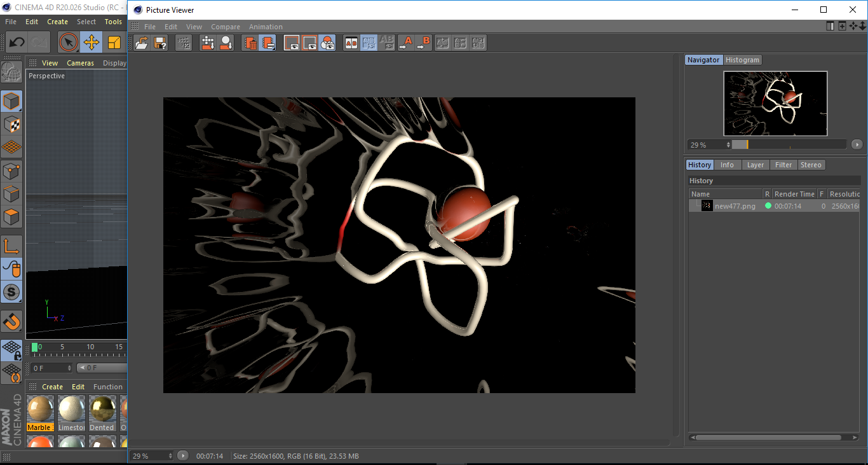Click the 0 F current frame field
This screenshot has width=868, height=465.
pyautogui.click(x=52, y=368)
